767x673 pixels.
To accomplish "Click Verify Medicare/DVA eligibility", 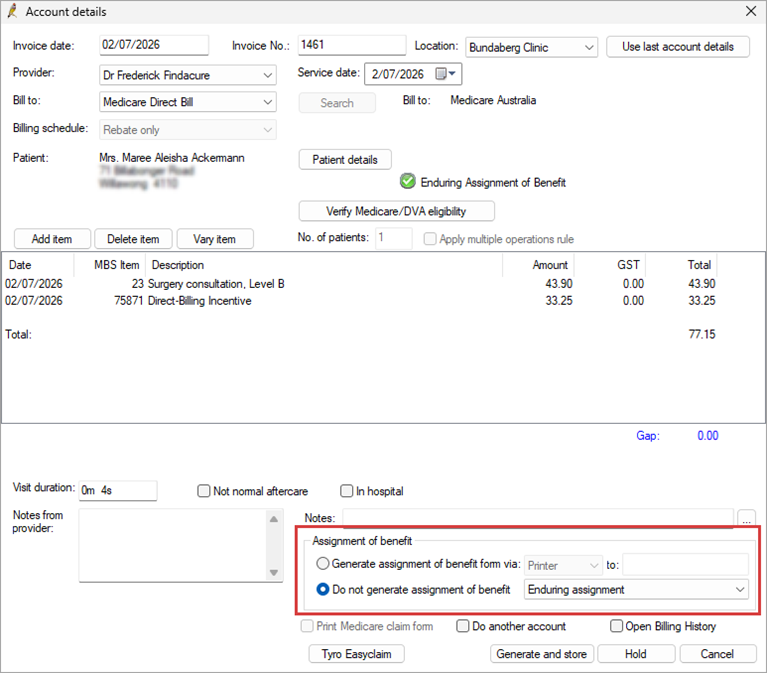I will coord(396,211).
